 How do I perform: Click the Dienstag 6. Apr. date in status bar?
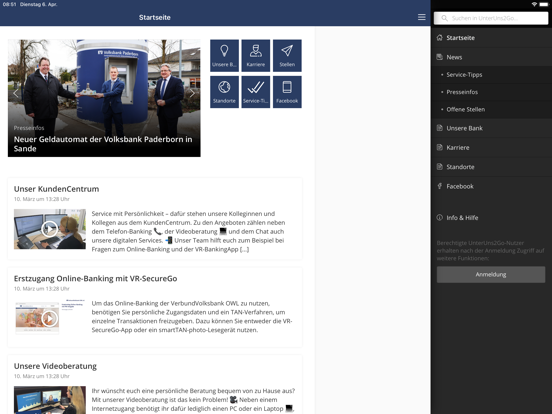tap(39, 4)
